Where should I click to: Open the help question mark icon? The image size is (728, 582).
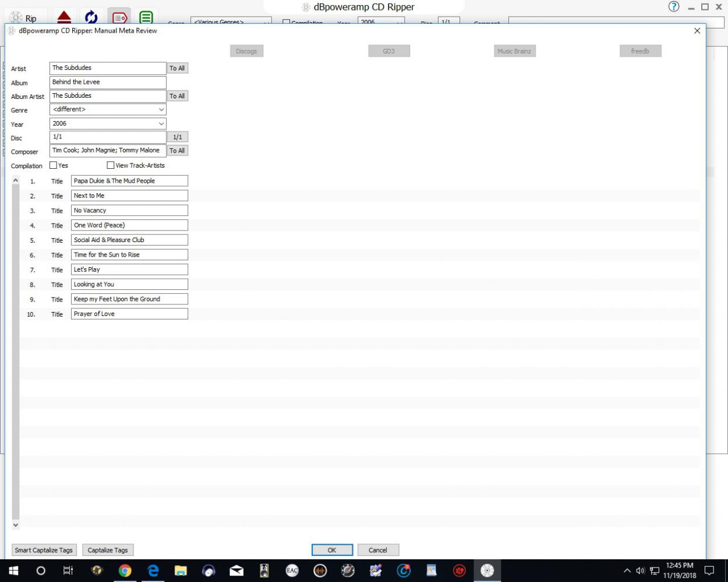click(674, 7)
